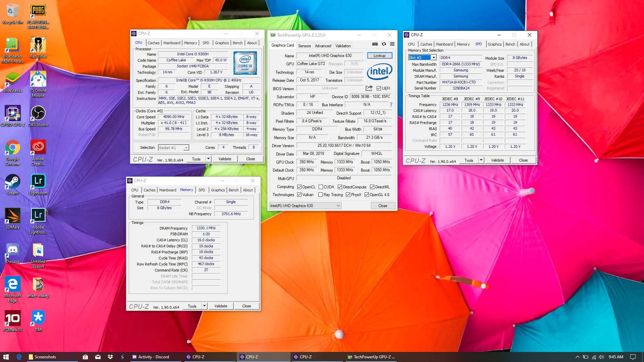Open OBS Studio from the desktop
This screenshot has width=644, height=362.
pyautogui.click(x=38, y=116)
